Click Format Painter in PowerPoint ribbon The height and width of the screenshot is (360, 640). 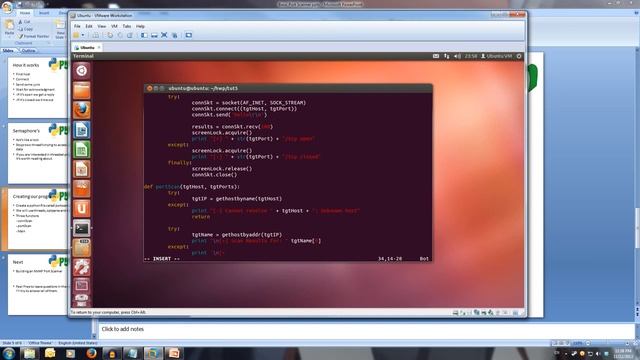click(33, 36)
